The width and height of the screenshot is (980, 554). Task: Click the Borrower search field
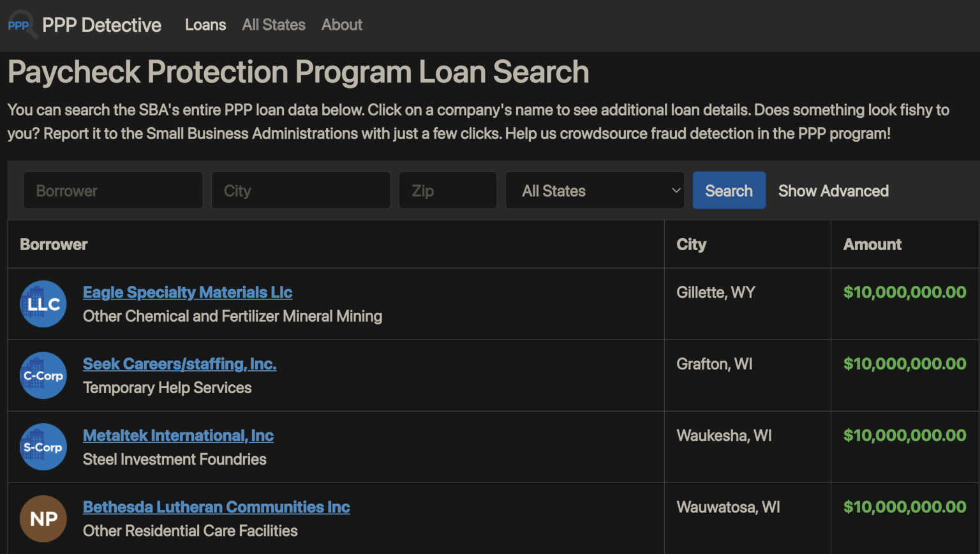click(x=113, y=190)
